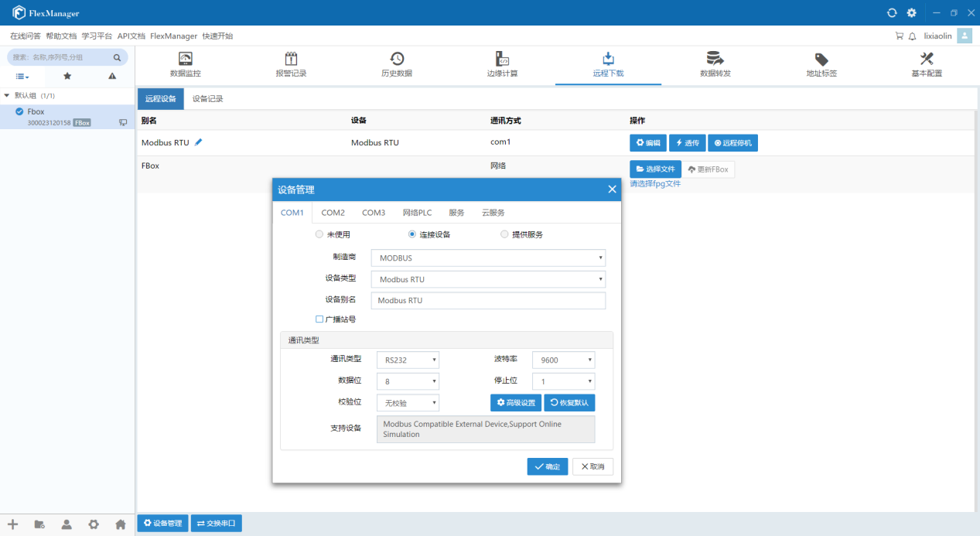This screenshot has height=536, width=980.
Task: Open the 历史数据 history data icon
Action: 396,60
